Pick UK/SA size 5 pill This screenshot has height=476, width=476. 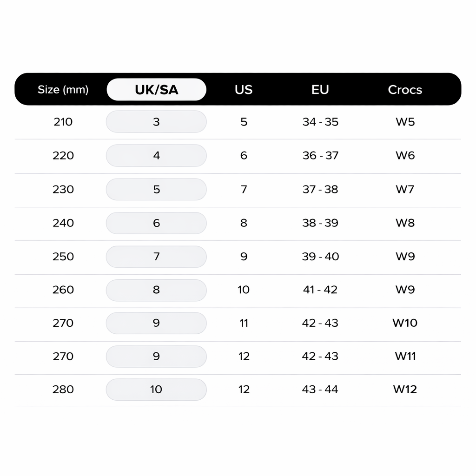click(156, 189)
